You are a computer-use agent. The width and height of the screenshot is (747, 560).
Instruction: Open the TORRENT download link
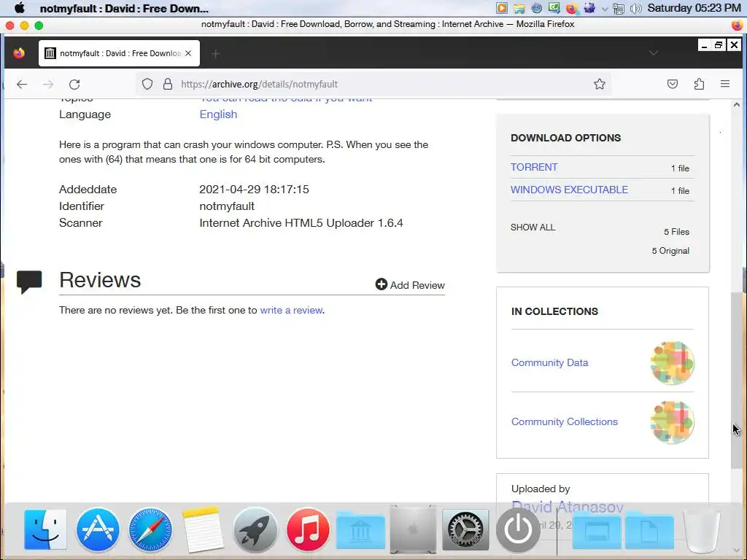click(x=533, y=167)
